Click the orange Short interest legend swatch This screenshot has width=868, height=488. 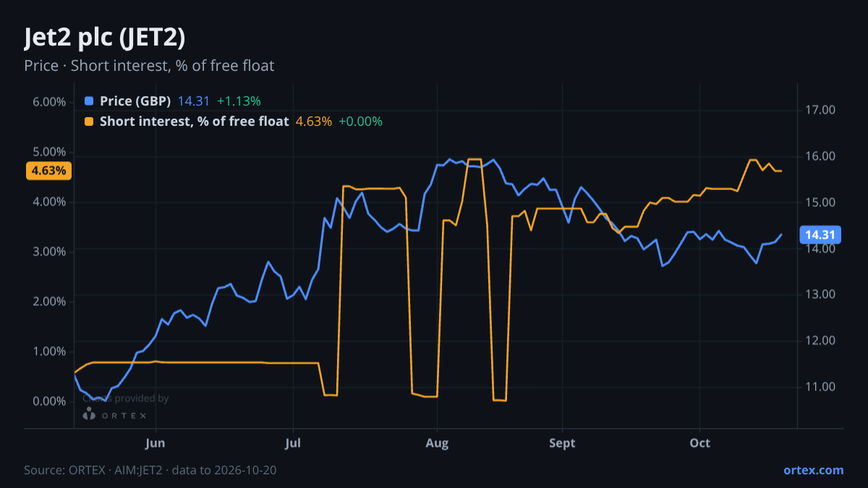pyautogui.click(x=89, y=121)
